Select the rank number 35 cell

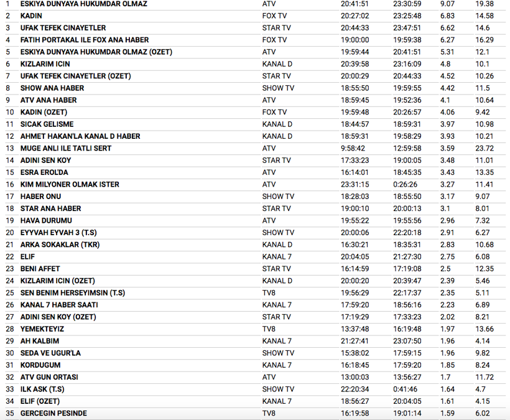click(x=9, y=414)
